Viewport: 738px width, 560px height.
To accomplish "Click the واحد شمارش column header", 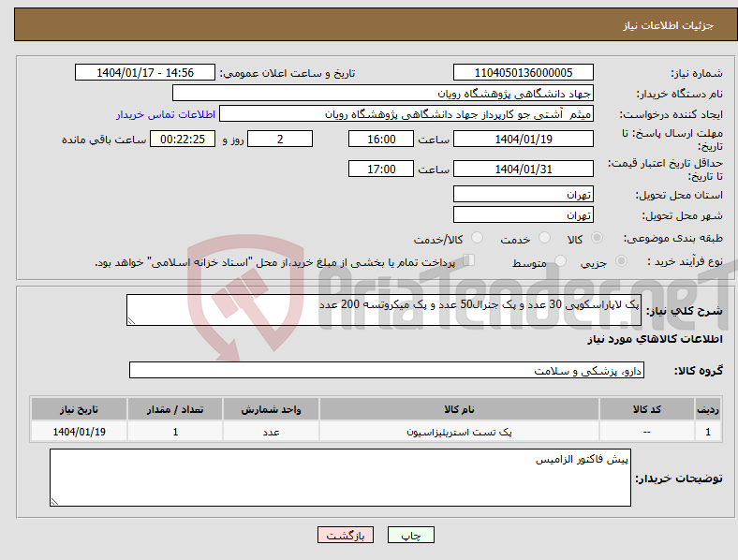I will (x=271, y=409).
